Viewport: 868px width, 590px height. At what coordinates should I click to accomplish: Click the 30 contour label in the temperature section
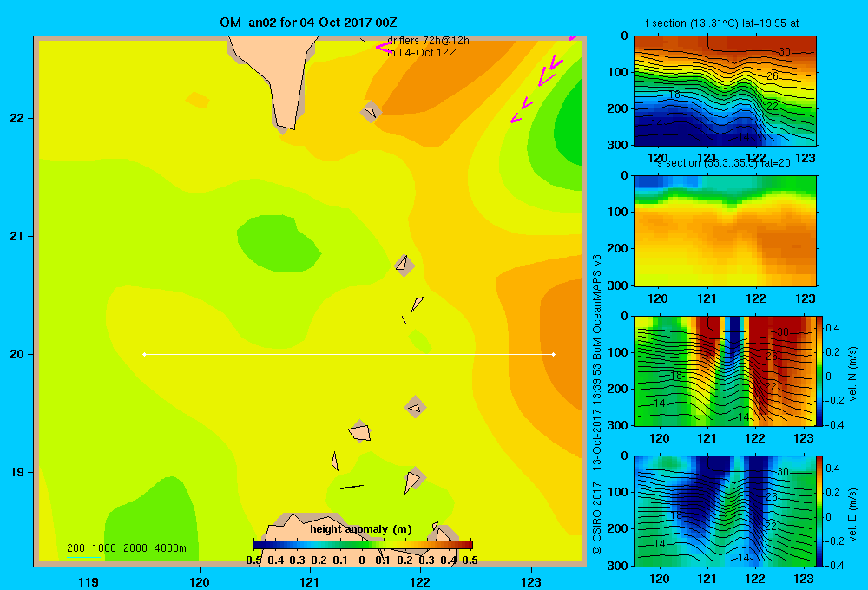(785, 52)
